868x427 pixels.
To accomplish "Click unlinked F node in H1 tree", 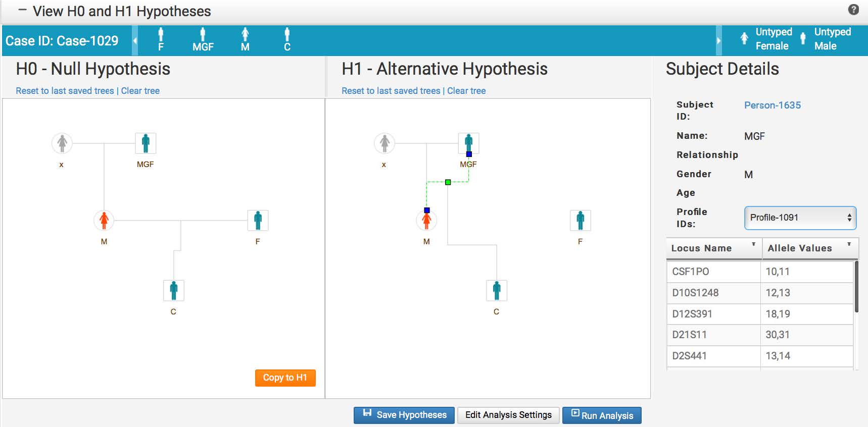I will pos(580,221).
